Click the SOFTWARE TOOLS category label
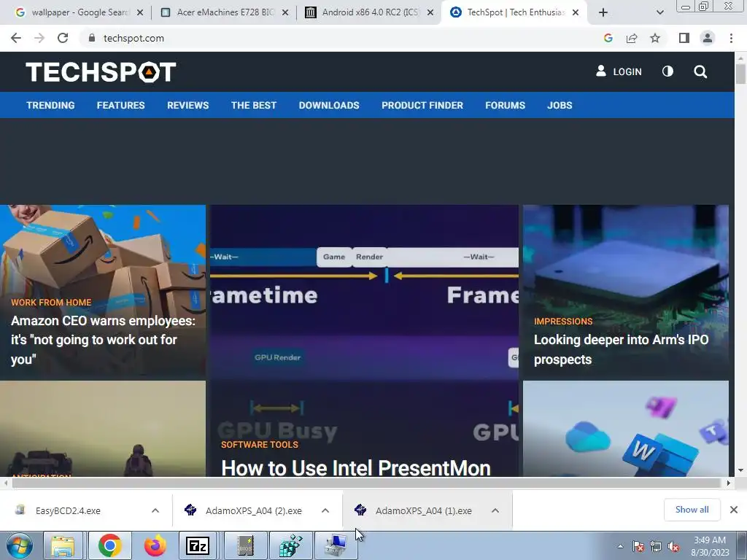The image size is (747, 560). [x=260, y=445]
